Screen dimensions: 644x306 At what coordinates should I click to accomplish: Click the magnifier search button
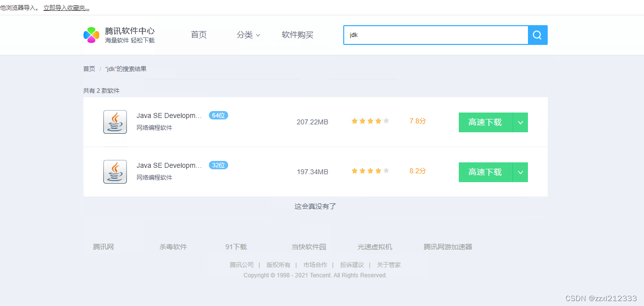[x=537, y=35]
